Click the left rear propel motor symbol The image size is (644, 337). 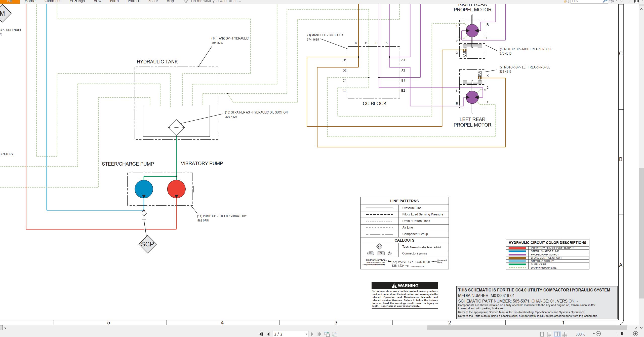click(472, 97)
